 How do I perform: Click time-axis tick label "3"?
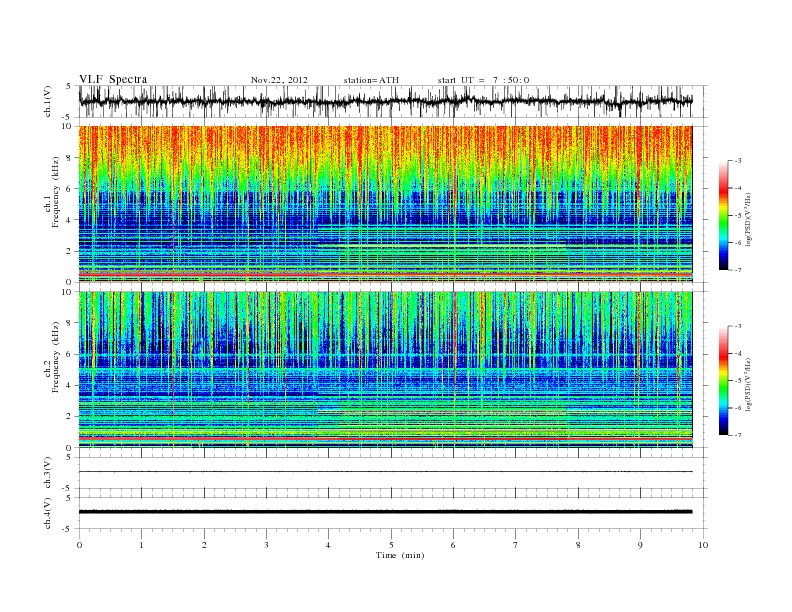point(266,545)
